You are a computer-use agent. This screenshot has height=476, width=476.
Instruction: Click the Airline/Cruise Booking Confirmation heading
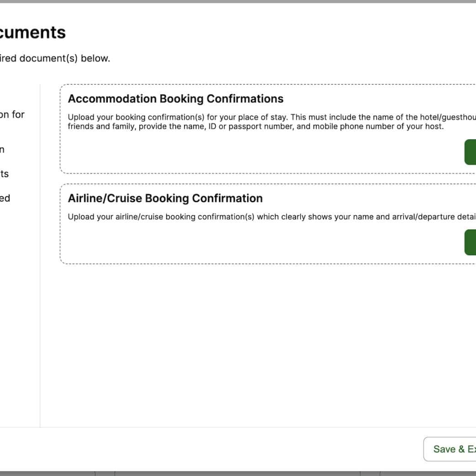coord(165,198)
